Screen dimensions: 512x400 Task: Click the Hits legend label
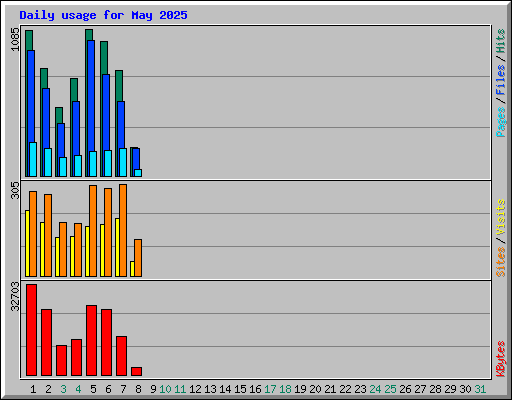pos(500,41)
